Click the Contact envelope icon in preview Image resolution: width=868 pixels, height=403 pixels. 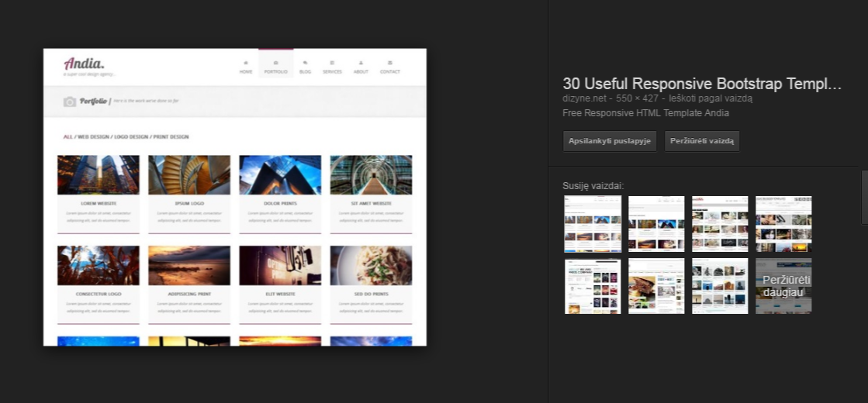389,63
